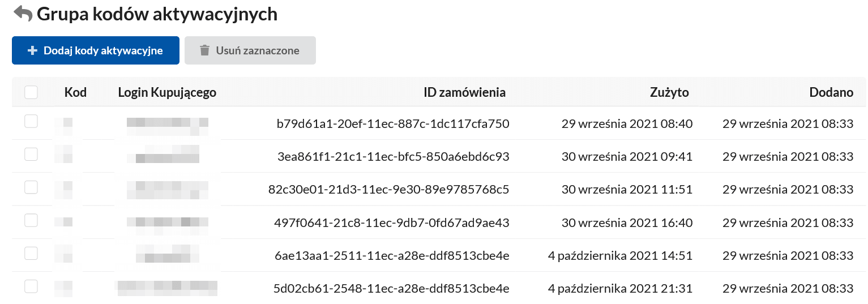Click the plus icon on the add button
Viewport: 868px width, 304px height.
tap(32, 50)
